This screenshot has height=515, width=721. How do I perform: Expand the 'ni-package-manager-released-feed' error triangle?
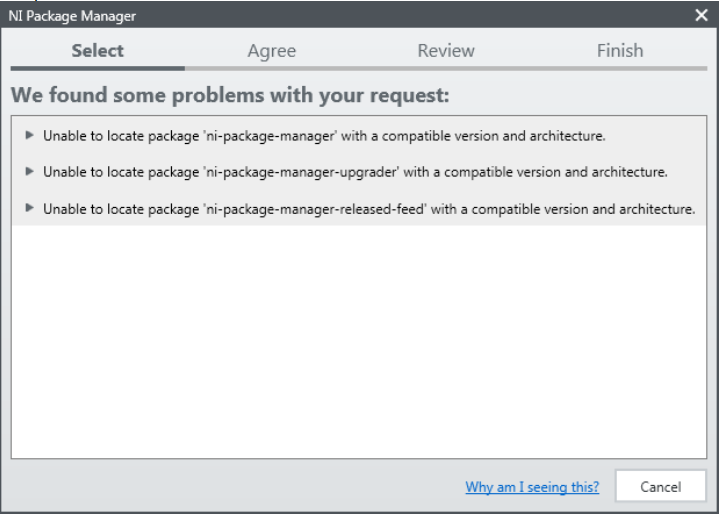29,208
